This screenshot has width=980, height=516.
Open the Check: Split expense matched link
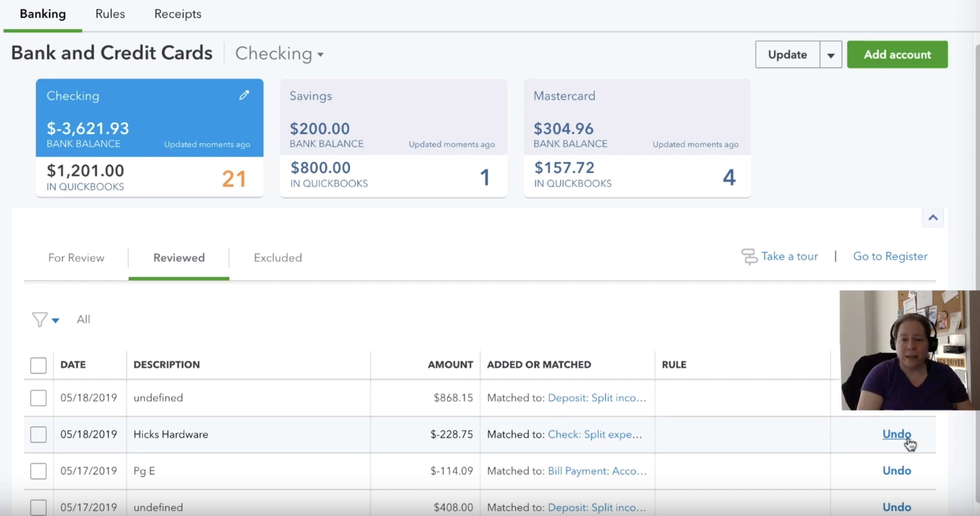pyautogui.click(x=594, y=434)
